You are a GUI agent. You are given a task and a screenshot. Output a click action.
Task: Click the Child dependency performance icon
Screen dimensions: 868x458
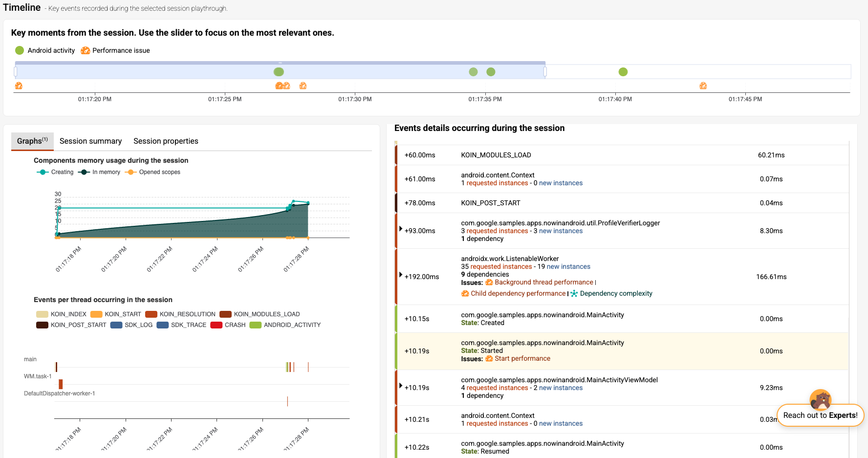[x=465, y=294]
